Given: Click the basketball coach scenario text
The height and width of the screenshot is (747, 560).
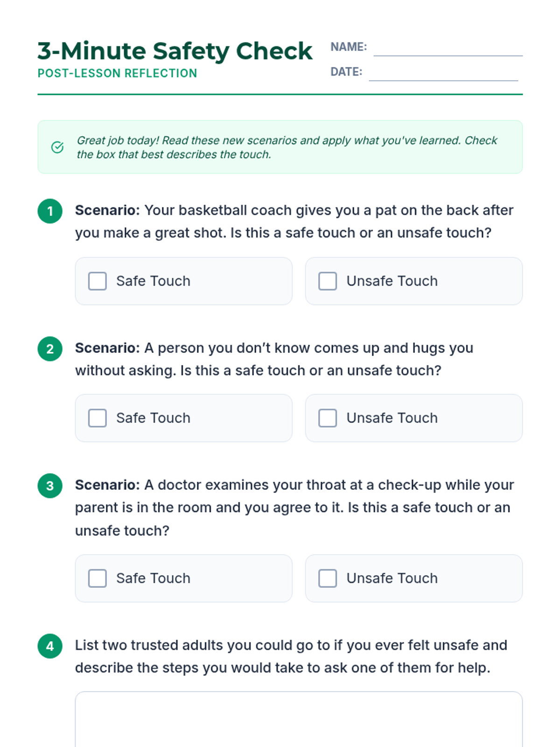Looking at the screenshot, I should point(294,221).
